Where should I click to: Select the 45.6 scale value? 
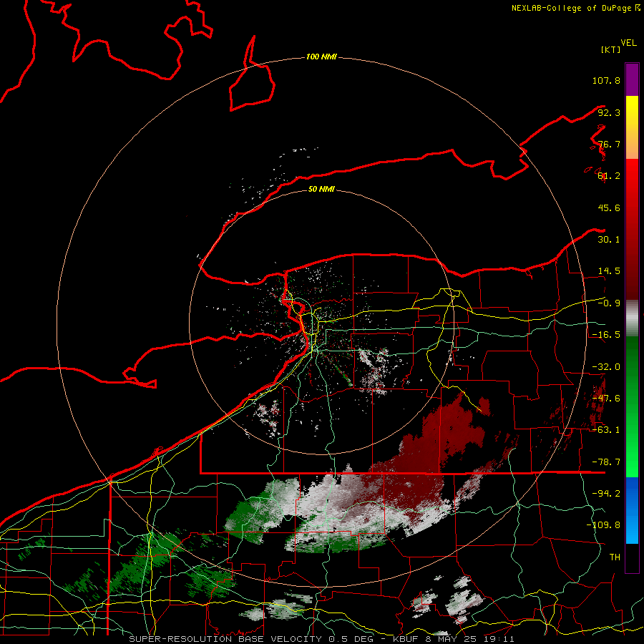click(609, 208)
